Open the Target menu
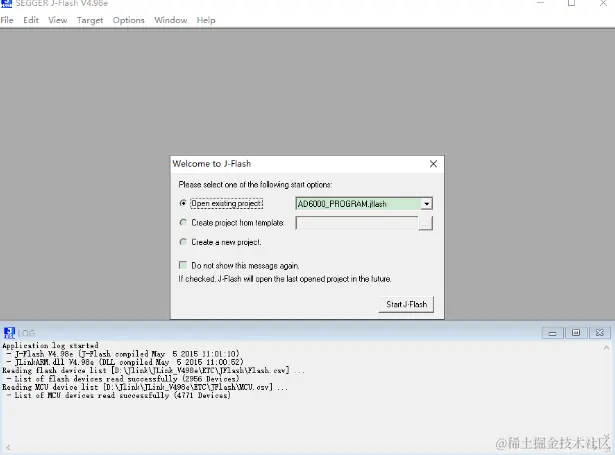The image size is (615, 455). (x=90, y=20)
